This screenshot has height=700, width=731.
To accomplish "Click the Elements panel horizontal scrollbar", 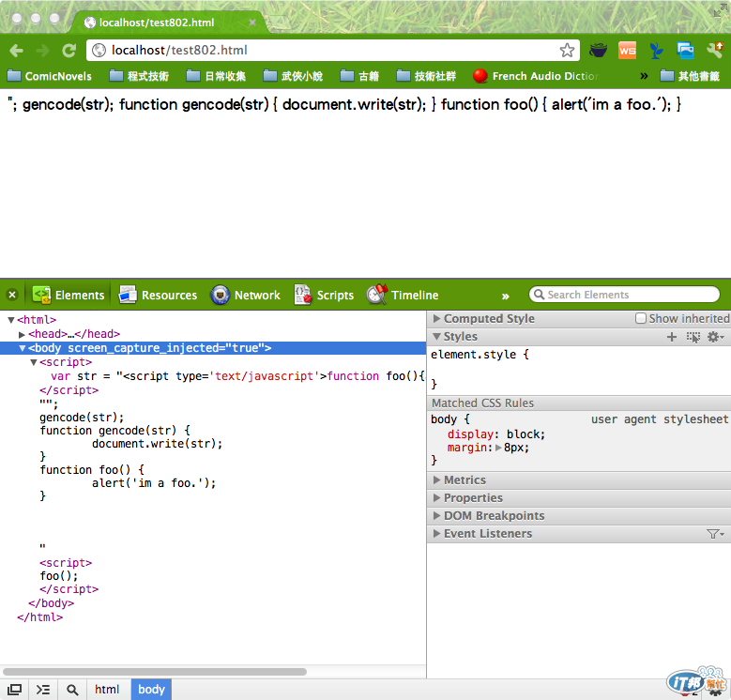I will (155, 672).
